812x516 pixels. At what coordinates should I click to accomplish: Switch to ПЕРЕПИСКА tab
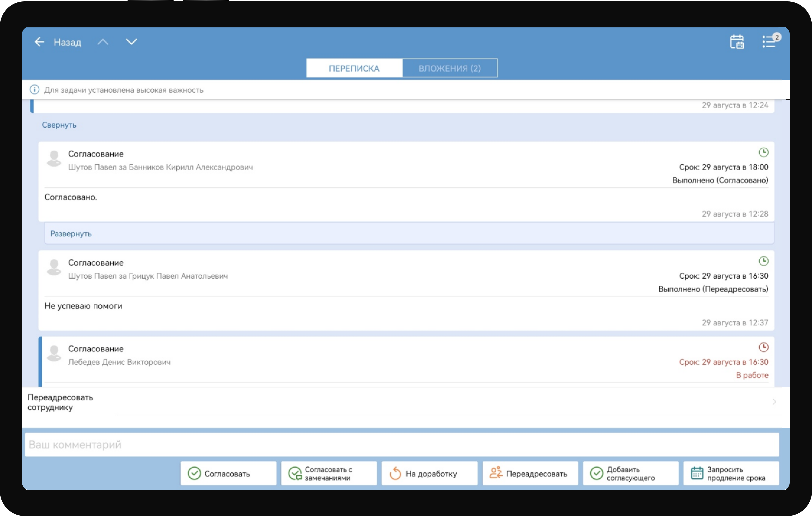(354, 68)
